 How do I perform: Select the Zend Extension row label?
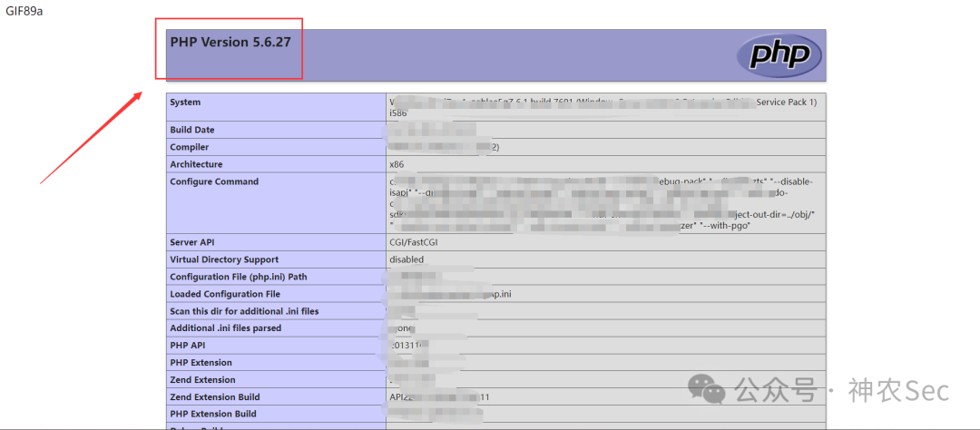point(202,380)
